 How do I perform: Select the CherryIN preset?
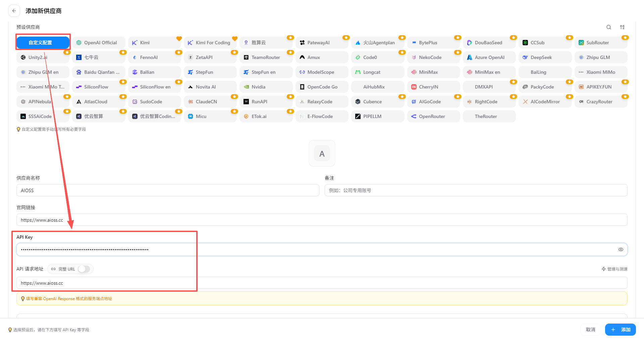(433, 87)
